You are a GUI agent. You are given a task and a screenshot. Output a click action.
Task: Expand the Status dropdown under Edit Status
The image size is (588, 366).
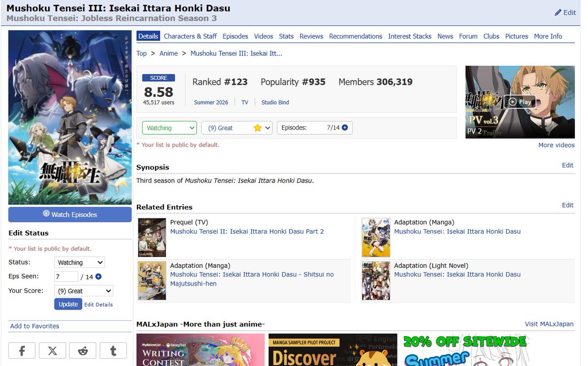[79, 262]
